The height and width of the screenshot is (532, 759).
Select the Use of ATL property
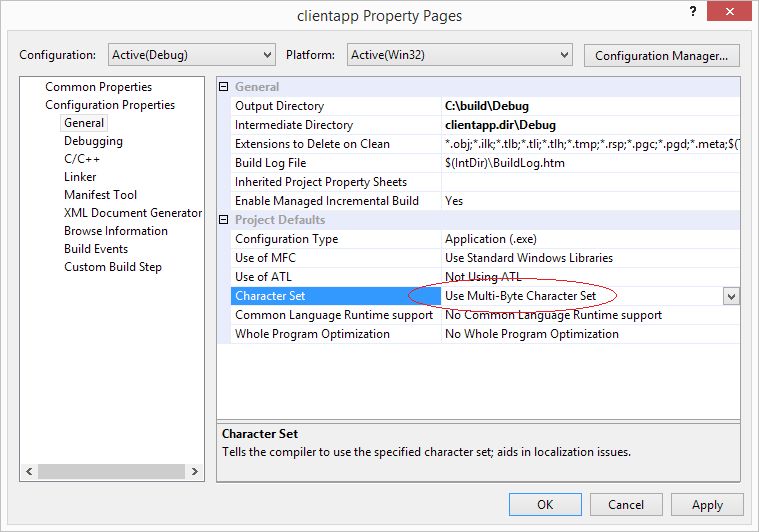point(336,277)
